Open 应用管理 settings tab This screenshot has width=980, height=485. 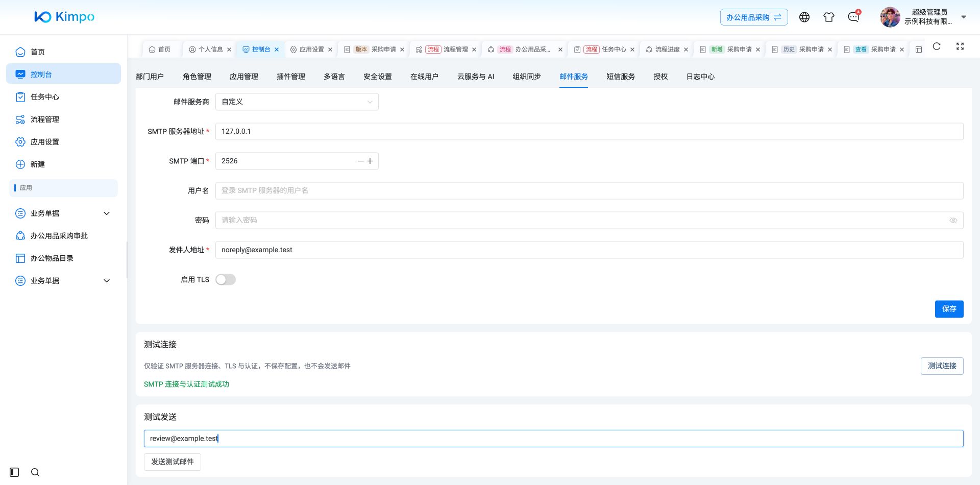[244, 77]
